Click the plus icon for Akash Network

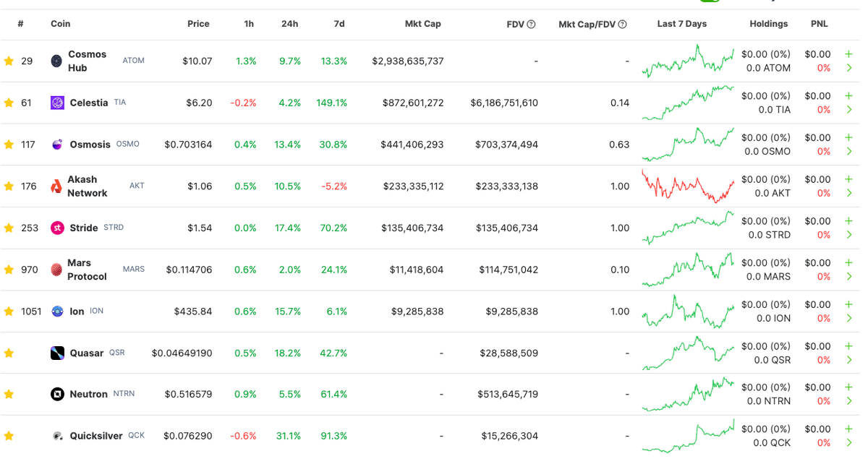point(848,179)
